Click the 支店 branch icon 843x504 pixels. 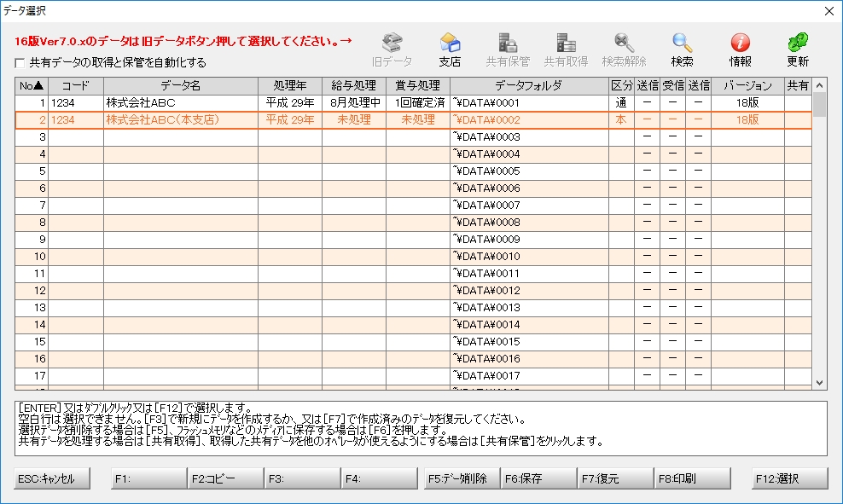coord(450,50)
